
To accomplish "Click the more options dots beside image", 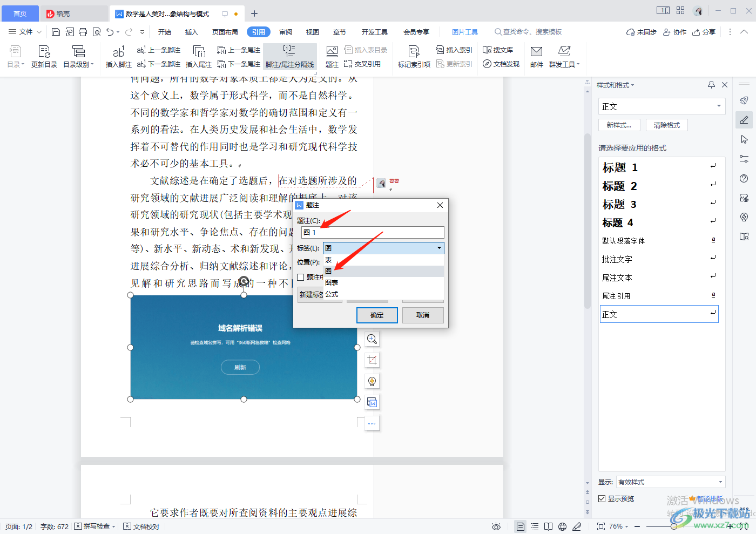I will (372, 423).
